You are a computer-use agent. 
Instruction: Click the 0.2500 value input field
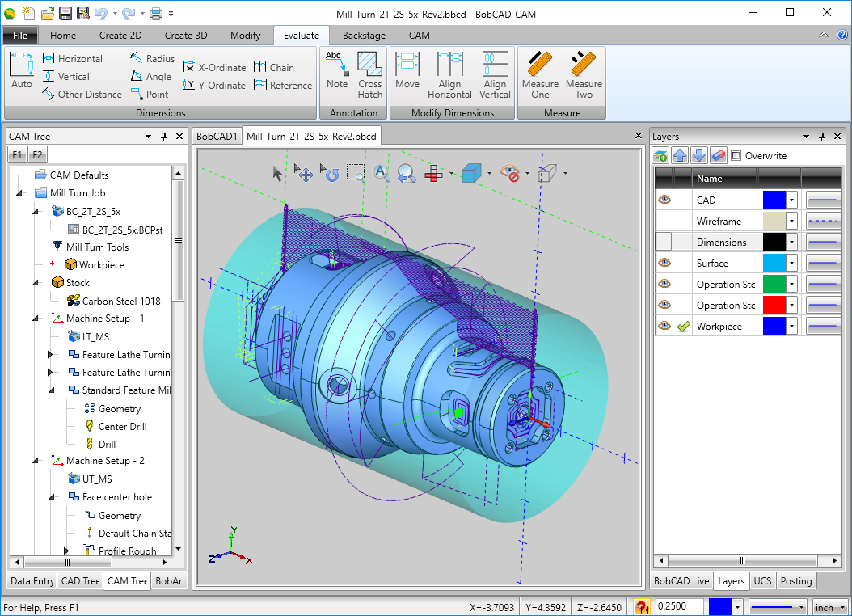pos(678,606)
